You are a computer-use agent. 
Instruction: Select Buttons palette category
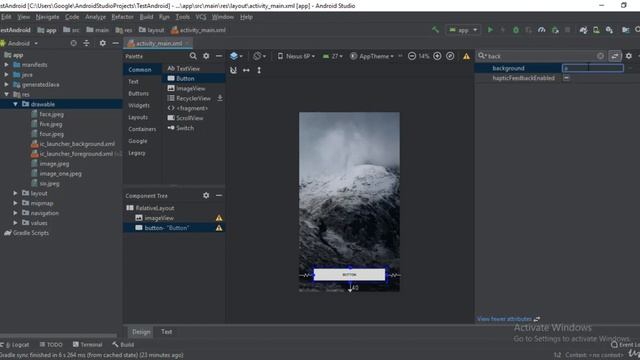138,93
